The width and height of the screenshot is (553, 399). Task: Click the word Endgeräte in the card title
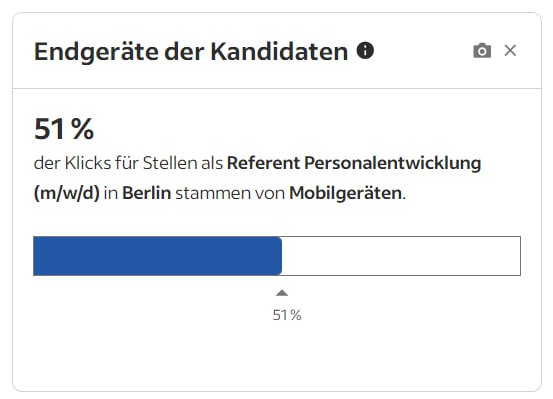97,52
